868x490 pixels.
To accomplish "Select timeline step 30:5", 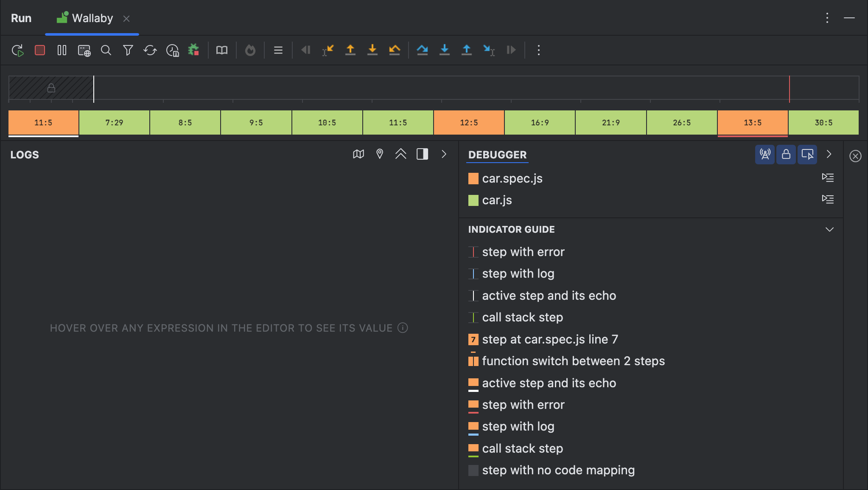I will (x=823, y=123).
